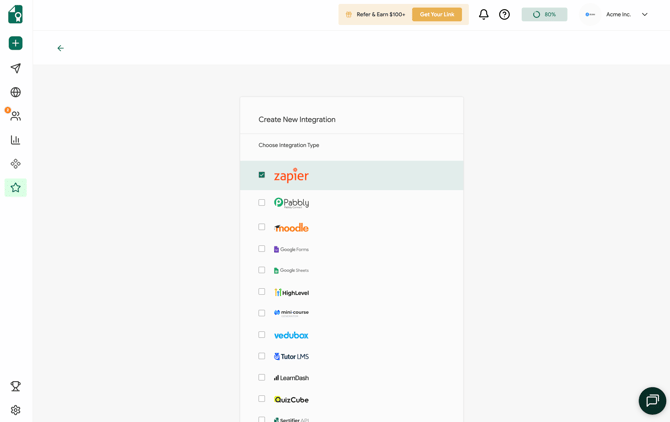
Task: Check the Tutor LMS checkbox
Action: (262, 356)
